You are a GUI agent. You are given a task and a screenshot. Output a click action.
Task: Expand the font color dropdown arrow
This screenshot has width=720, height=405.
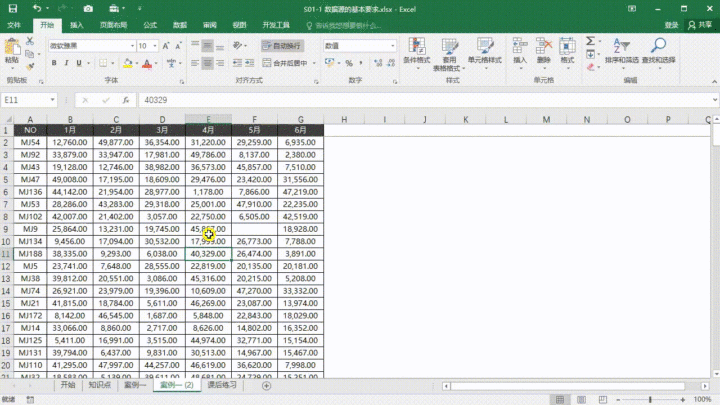pyautogui.click(x=156, y=63)
